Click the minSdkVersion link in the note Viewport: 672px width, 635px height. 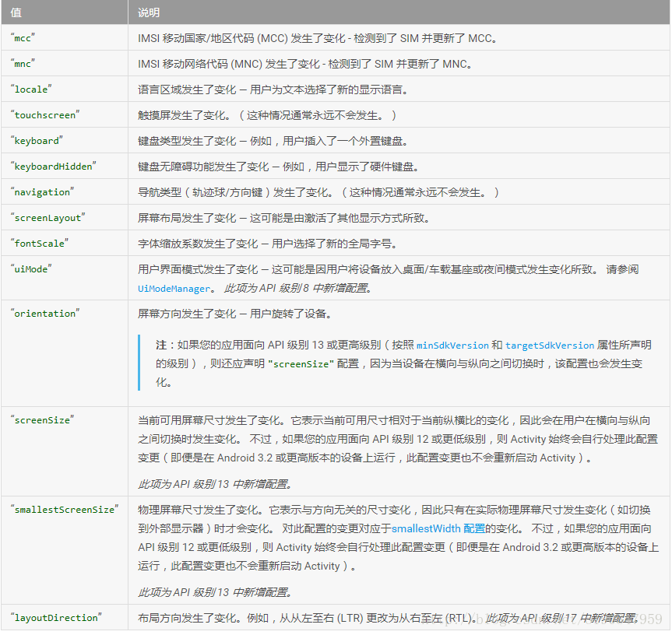tap(452, 345)
